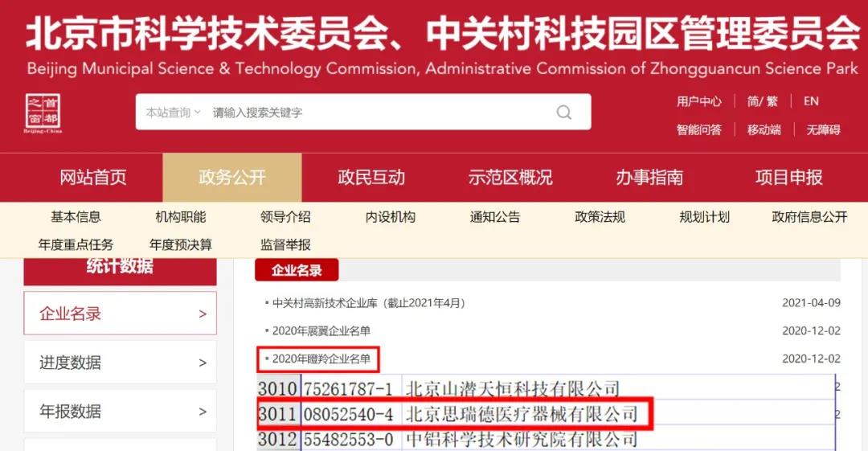Open 规划计划 submenu item

tap(705, 217)
